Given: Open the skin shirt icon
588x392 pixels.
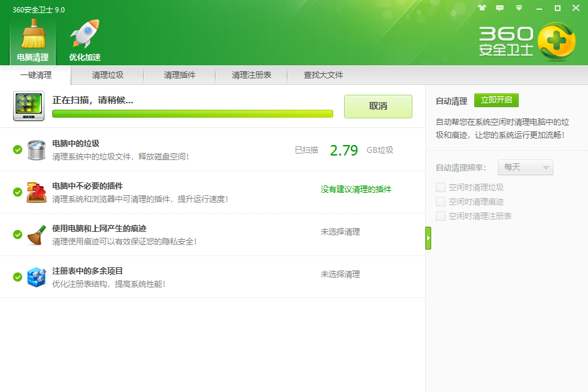Looking at the screenshot, I should pyautogui.click(x=482, y=7).
